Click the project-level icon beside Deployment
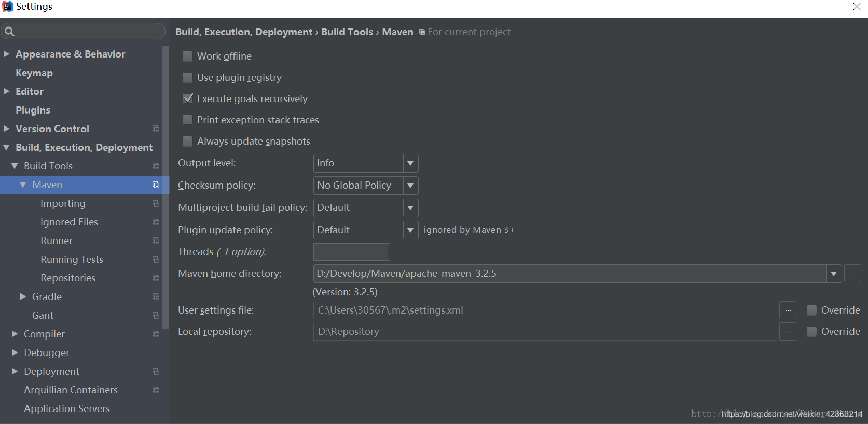The image size is (868, 424). (x=156, y=371)
